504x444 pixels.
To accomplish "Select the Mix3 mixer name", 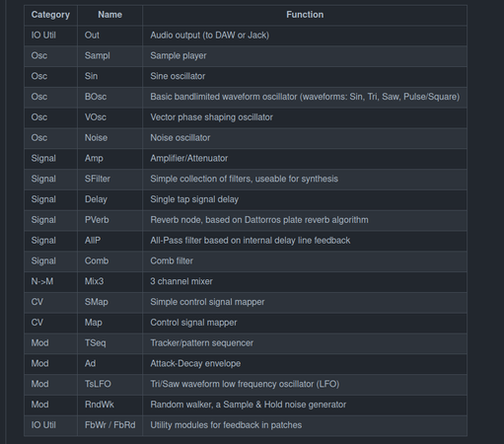I will 94,281.
